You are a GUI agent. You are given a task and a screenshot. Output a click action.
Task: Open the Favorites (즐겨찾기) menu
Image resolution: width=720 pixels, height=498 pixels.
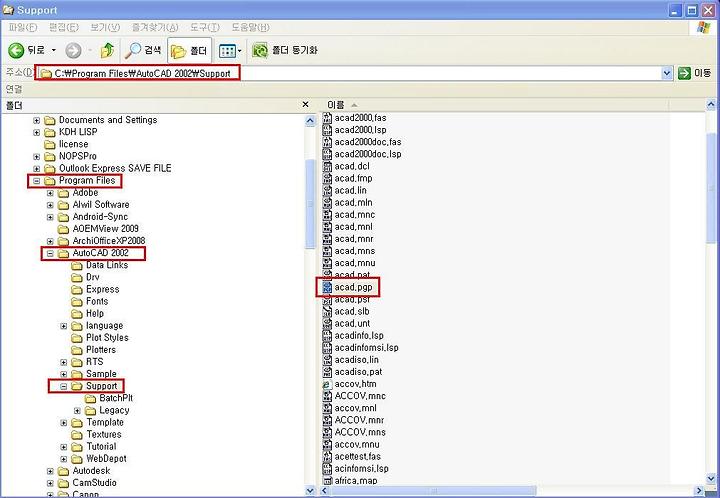point(155,28)
